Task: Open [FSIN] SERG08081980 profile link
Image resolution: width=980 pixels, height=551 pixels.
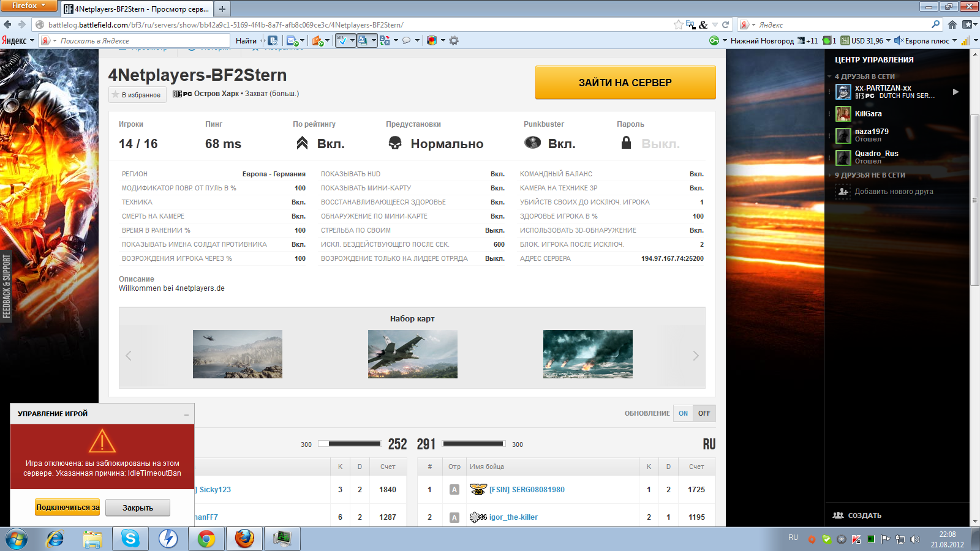Action: 527,490
